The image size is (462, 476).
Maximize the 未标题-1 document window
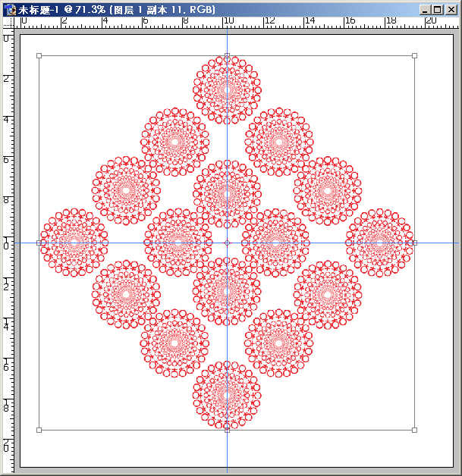click(x=438, y=10)
